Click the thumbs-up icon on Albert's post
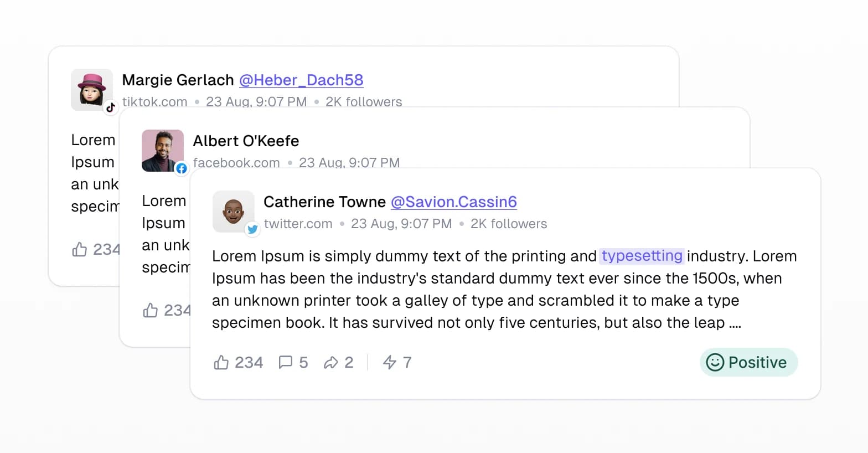868x453 pixels. pyautogui.click(x=150, y=311)
